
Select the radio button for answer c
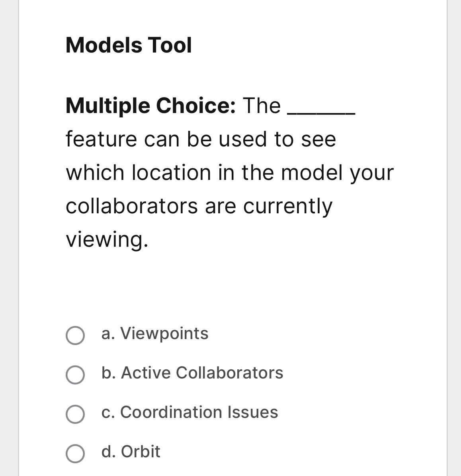[x=76, y=413]
